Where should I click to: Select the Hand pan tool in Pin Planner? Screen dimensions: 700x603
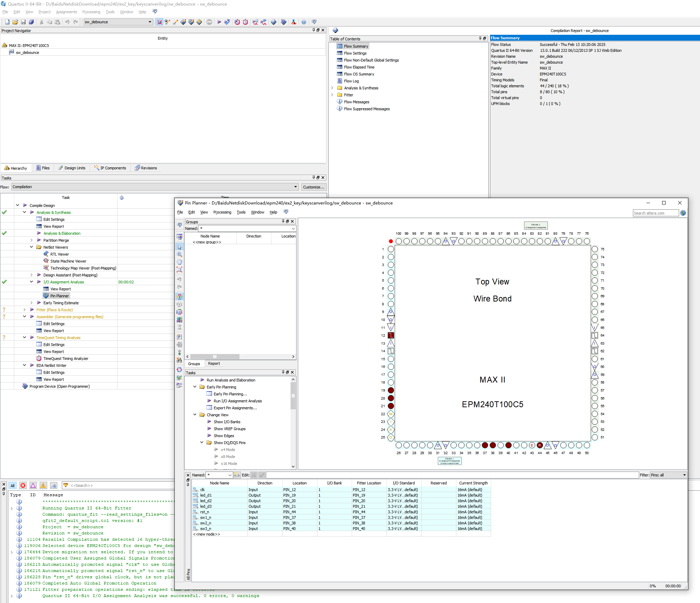coord(179,262)
